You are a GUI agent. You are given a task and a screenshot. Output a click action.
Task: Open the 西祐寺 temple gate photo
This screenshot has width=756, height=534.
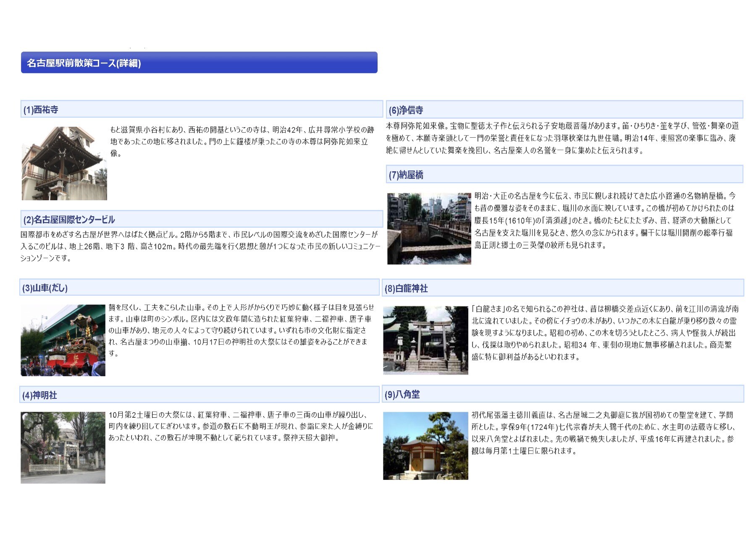pyautogui.click(x=64, y=163)
